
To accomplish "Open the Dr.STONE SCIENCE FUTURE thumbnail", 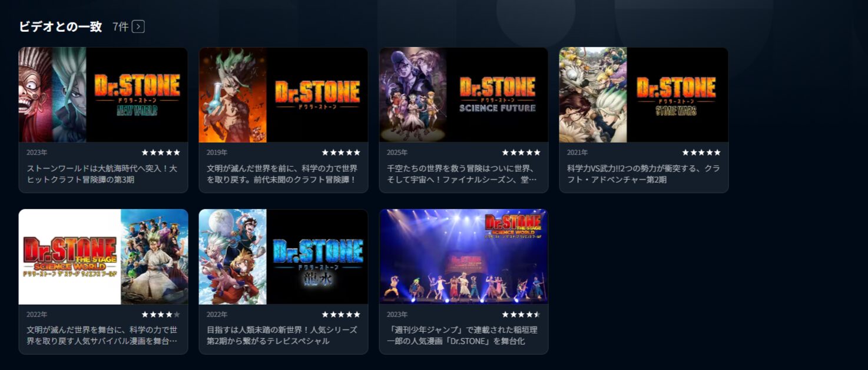I will tap(463, 95).
